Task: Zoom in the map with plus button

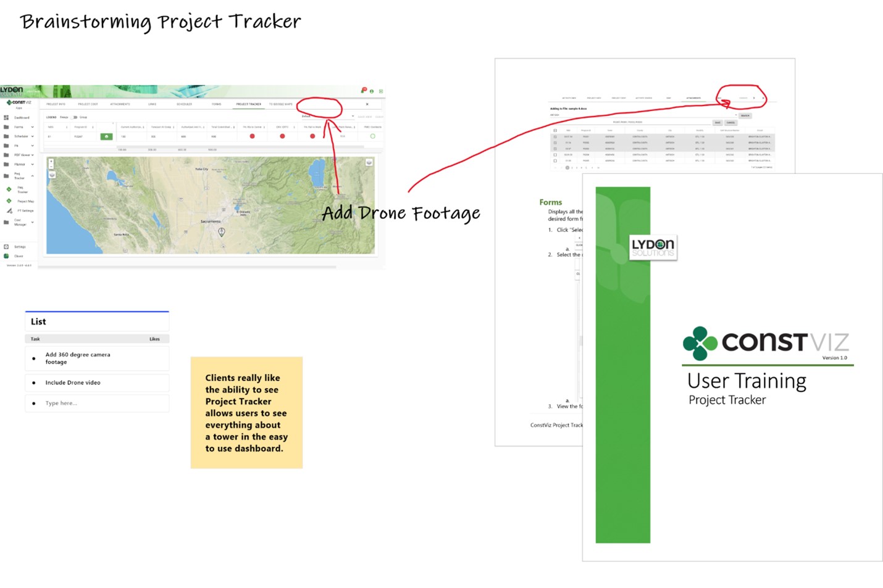Action: click(x=51, y=161)
